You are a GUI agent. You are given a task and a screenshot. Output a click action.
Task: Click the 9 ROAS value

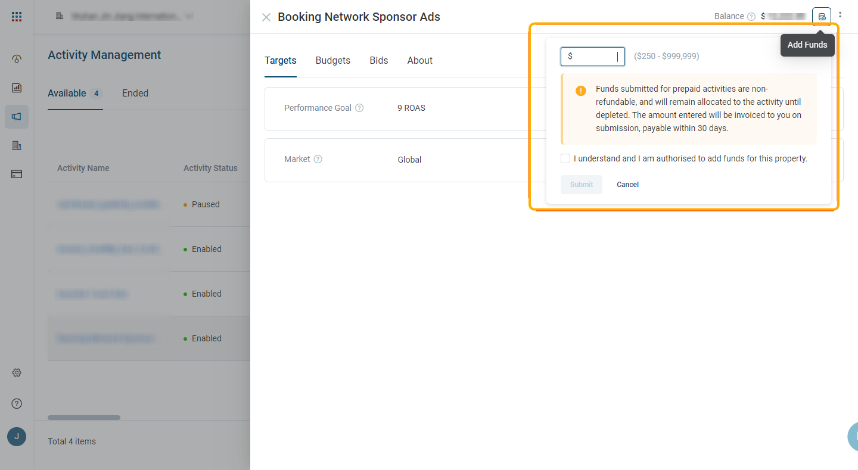tap(411, 108)
